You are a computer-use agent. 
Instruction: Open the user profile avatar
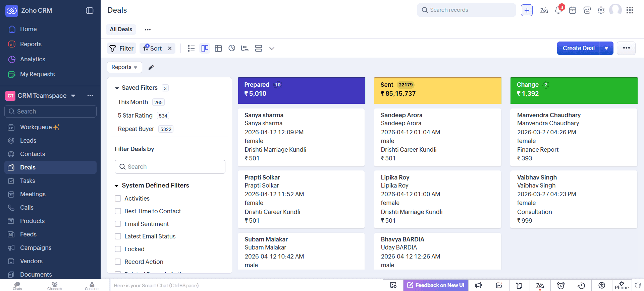point(615,10)
